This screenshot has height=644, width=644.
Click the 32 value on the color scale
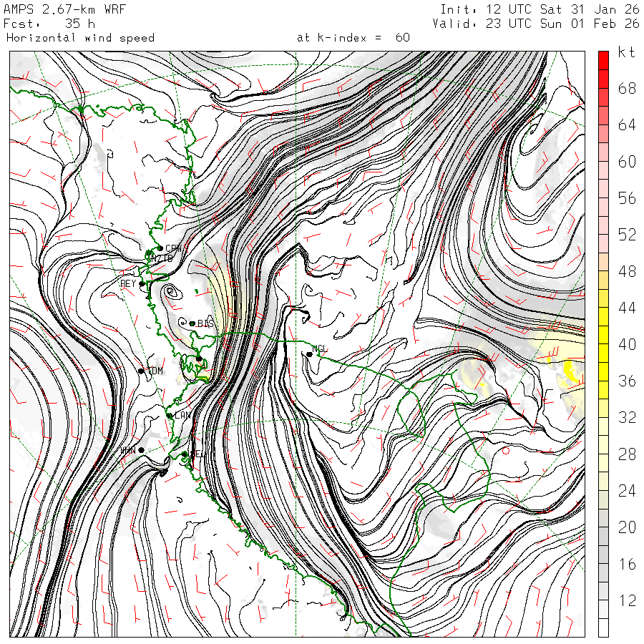[627, 418]
